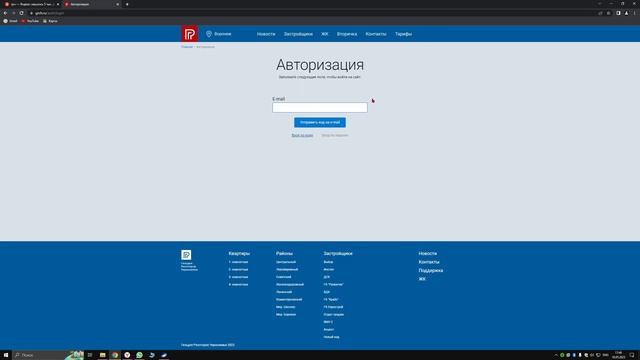The width and height of the screenshot is (640, 360).
Task: Open ДСК developer footer link
Action: pyautogui.click(x=327, y=277)
